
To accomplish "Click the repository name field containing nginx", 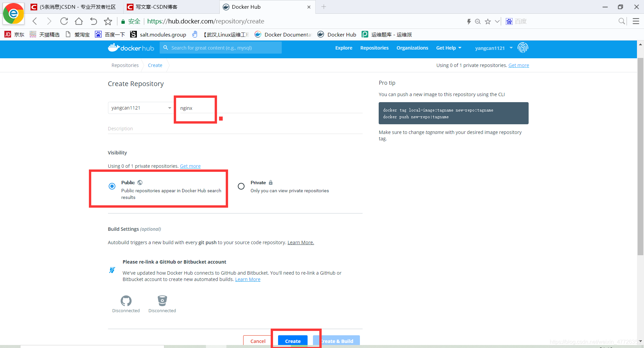I will click(271, 108).
